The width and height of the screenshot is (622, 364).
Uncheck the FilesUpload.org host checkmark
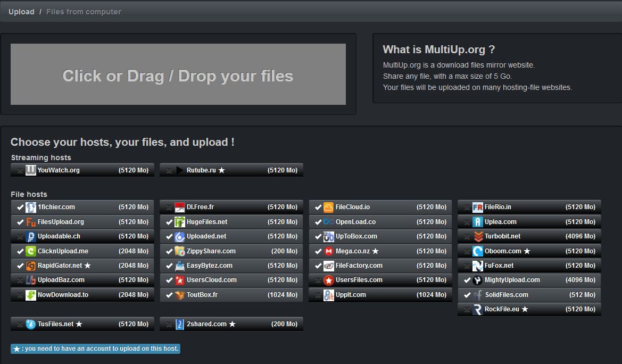point(20,222)
